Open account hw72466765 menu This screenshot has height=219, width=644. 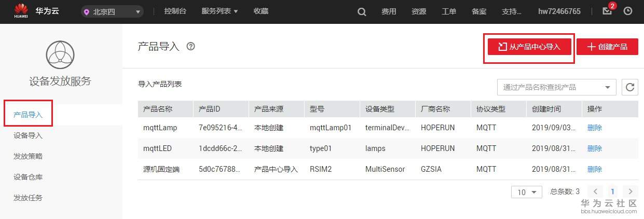coord(559,11)
